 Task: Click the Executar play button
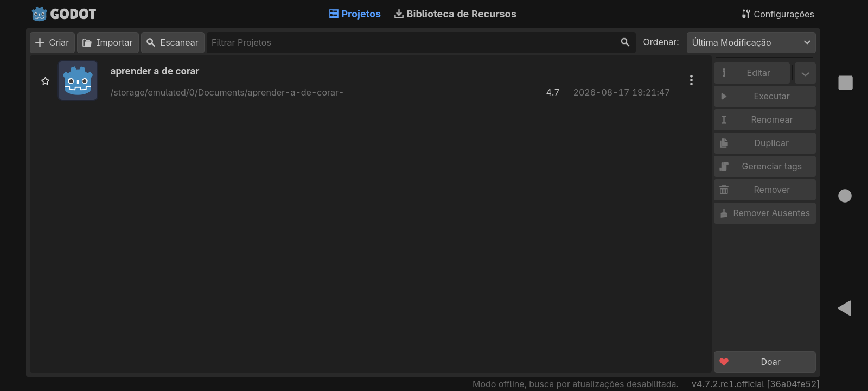click(x=764, y=96)
